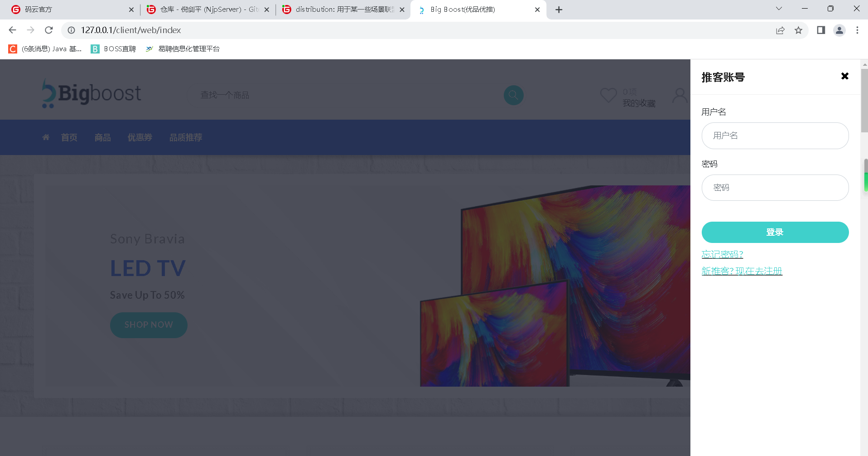Click the Save Up To 50% text
This screenshot has width=868, height=456.
[x=147, y=295]
